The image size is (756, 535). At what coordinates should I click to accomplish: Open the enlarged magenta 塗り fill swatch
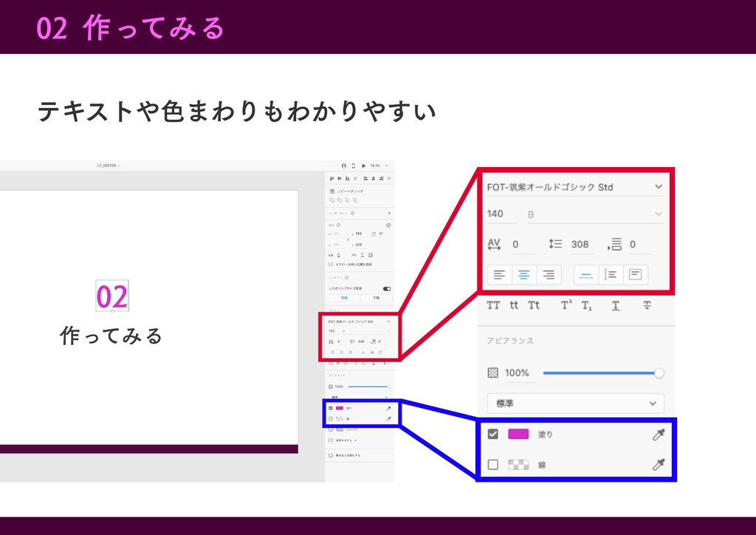(x=518, y=434)
